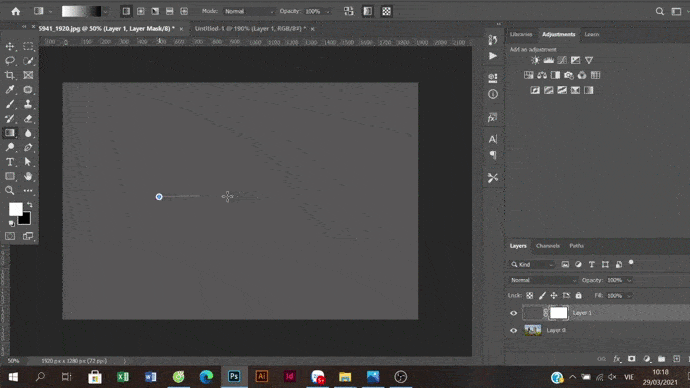690x388 pixels.
Task: Open the Untitled-1 document tab
Action: [x=250, y=29]
